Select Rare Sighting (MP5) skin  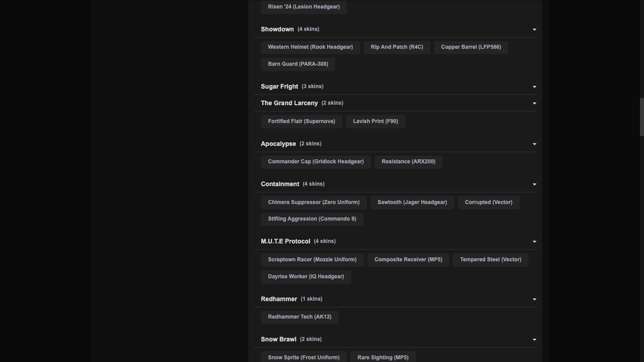[383, 358]
